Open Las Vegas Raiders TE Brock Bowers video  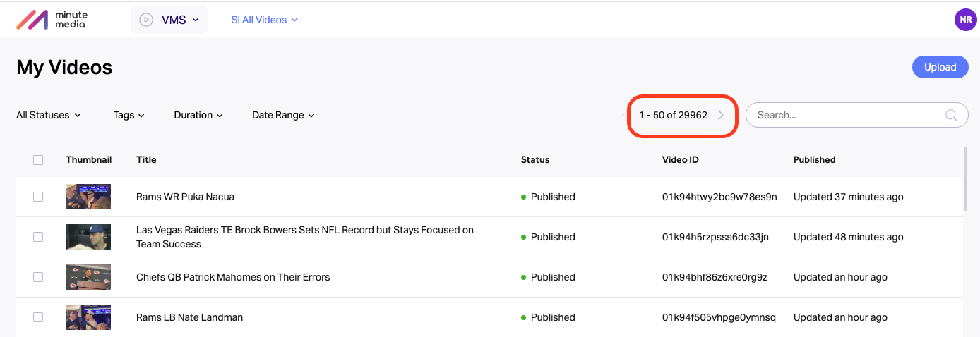point(305,237)
